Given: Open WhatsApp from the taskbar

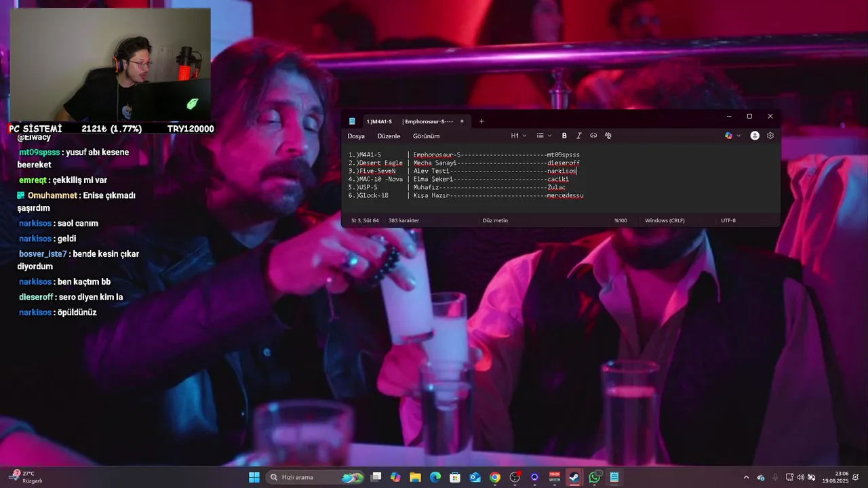Looking at the screenshot, I should coord(595,477).
